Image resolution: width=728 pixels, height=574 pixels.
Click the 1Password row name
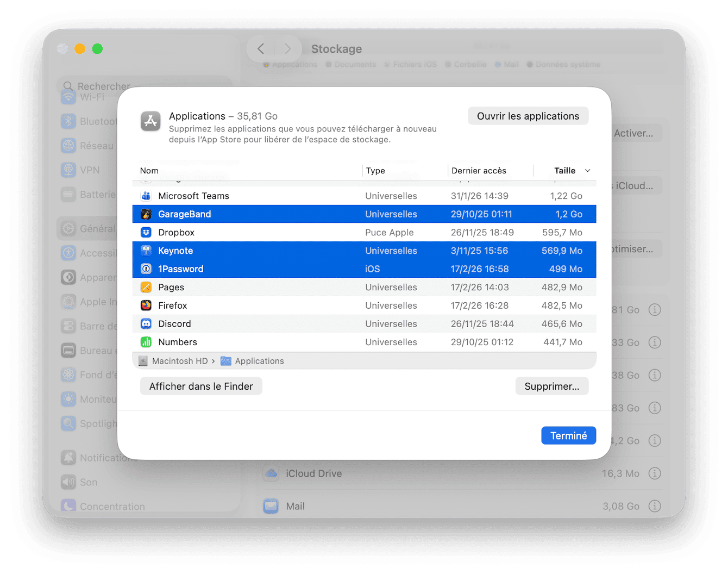[180, 269]
